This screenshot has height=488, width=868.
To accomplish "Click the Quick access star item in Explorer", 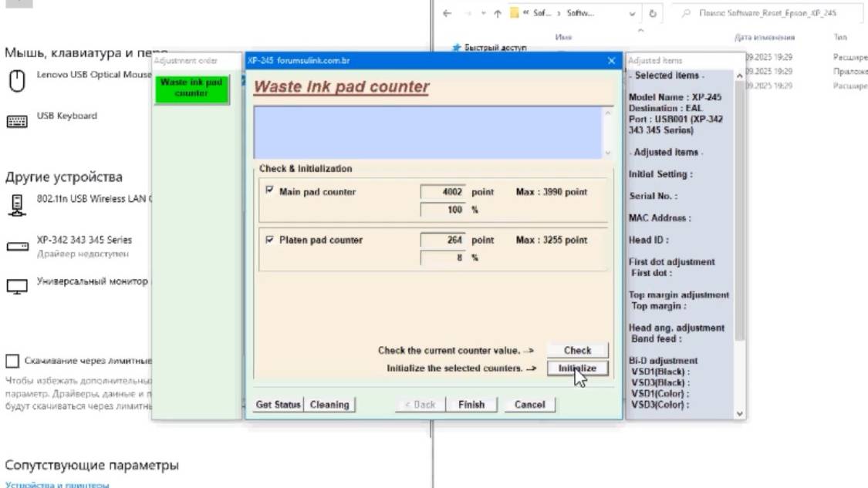I will (x=489, y=48).
